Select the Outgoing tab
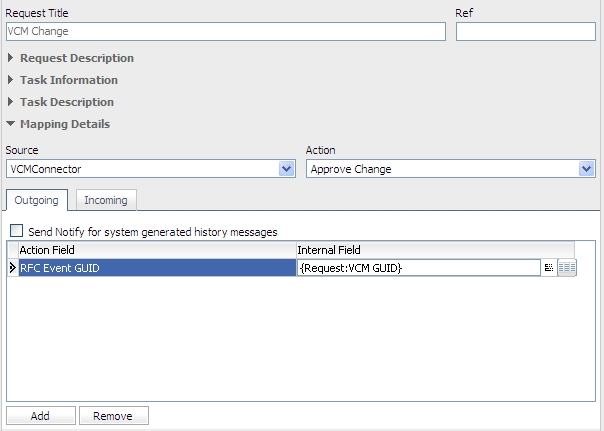 pos(36,200)
